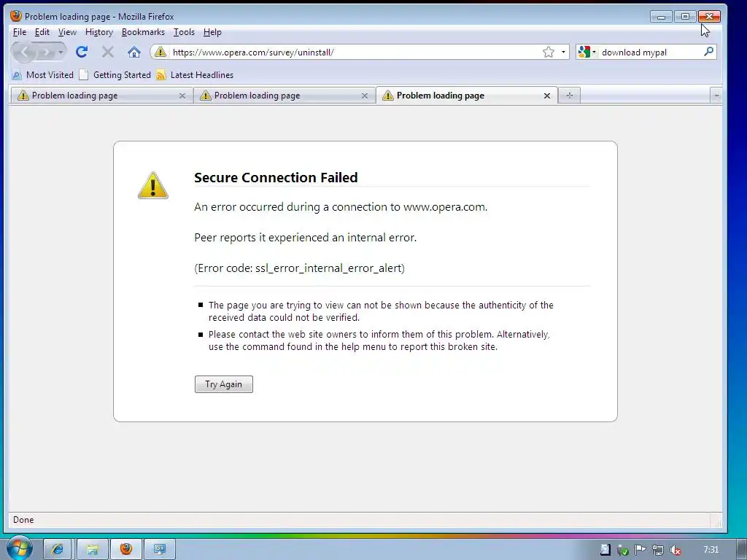The image size is (747, 560).
Task: Click the Firefox logo in the title bar
Action: 16,16
